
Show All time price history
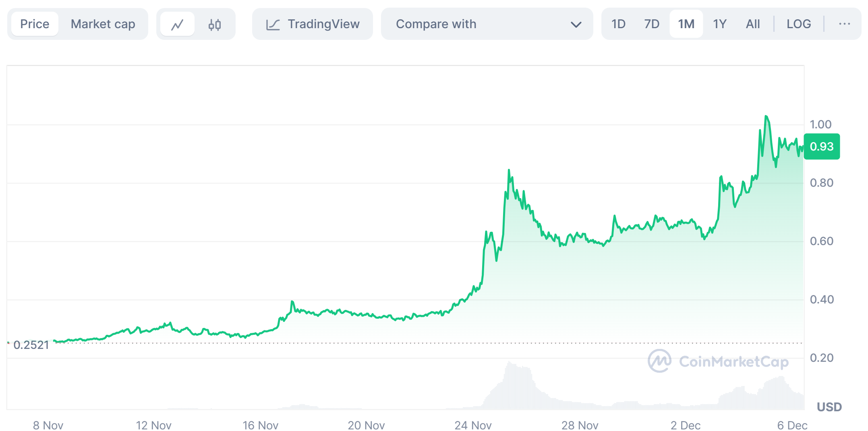coord(752,24)
